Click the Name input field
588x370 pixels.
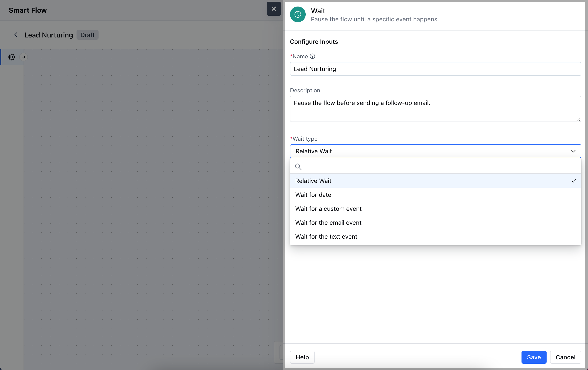point(435,69)
